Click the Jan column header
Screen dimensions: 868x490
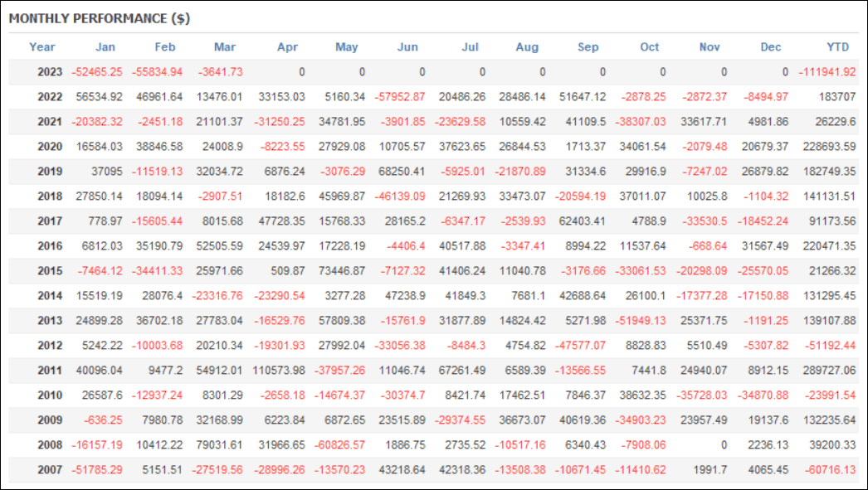pos(105,47)
